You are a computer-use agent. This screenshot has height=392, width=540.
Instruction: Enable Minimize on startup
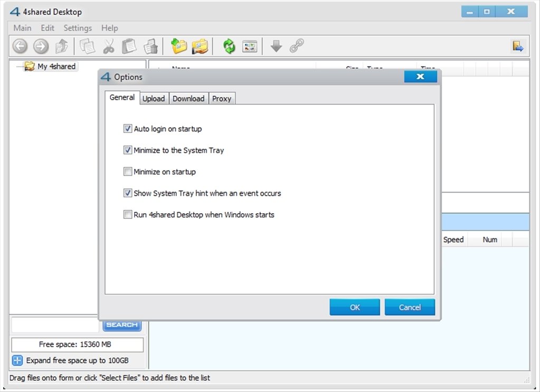click(128, 171)
